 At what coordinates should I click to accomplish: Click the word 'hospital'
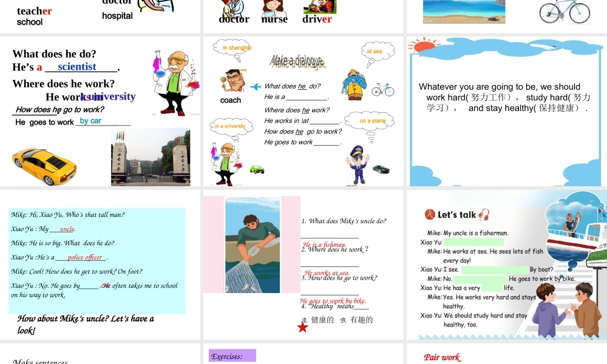pyautogui.click(x=117, y=16)
